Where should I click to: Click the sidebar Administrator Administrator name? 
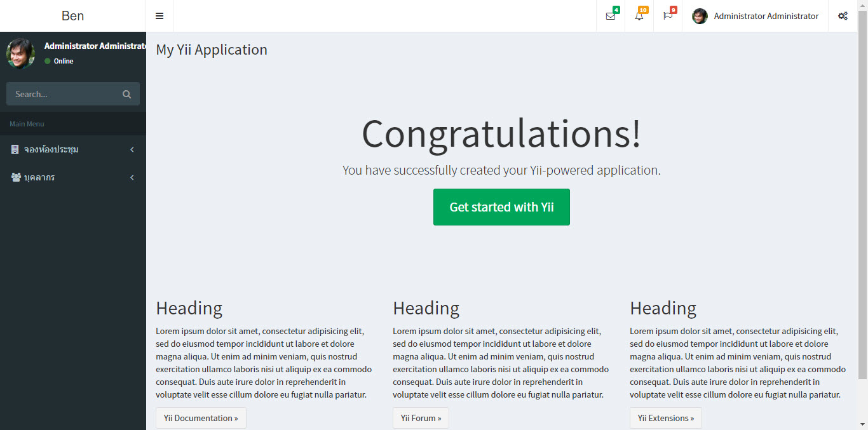[x=95, y=46]
